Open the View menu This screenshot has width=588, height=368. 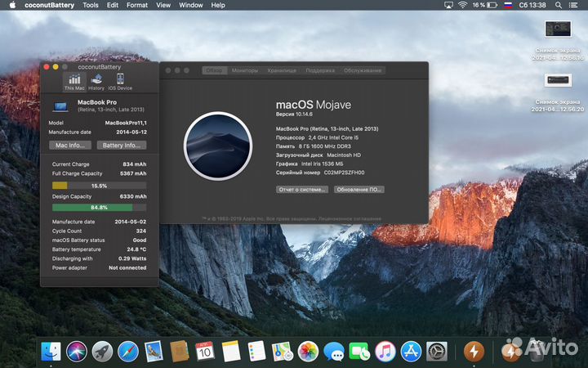click(x=163, y=5)
